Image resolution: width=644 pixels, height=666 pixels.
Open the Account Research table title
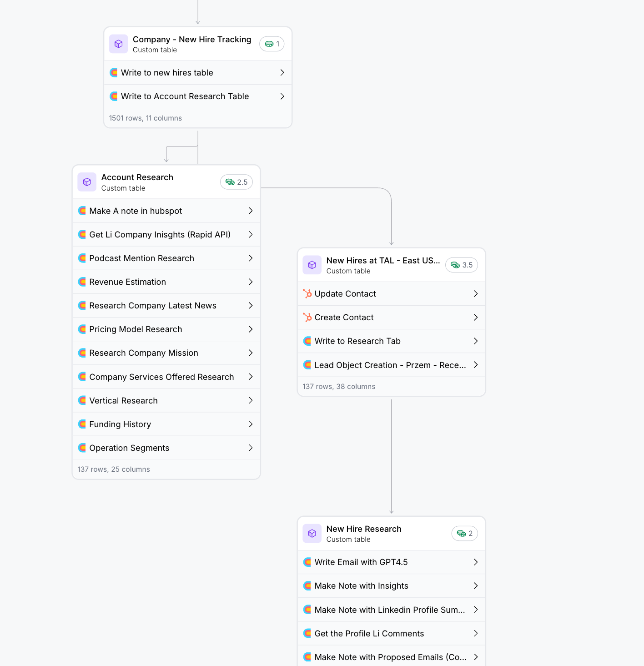tap(137, 177)
